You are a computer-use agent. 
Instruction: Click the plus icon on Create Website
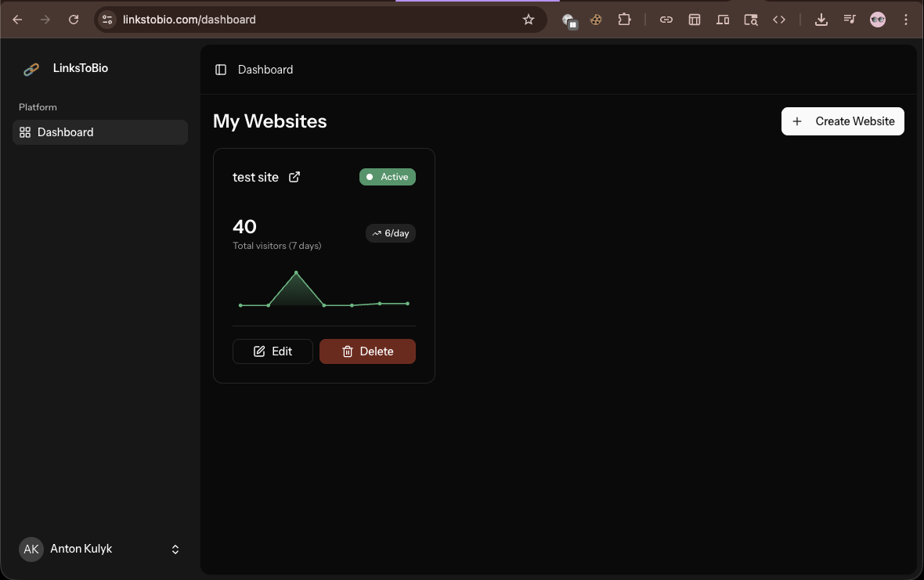click(797, 121)
